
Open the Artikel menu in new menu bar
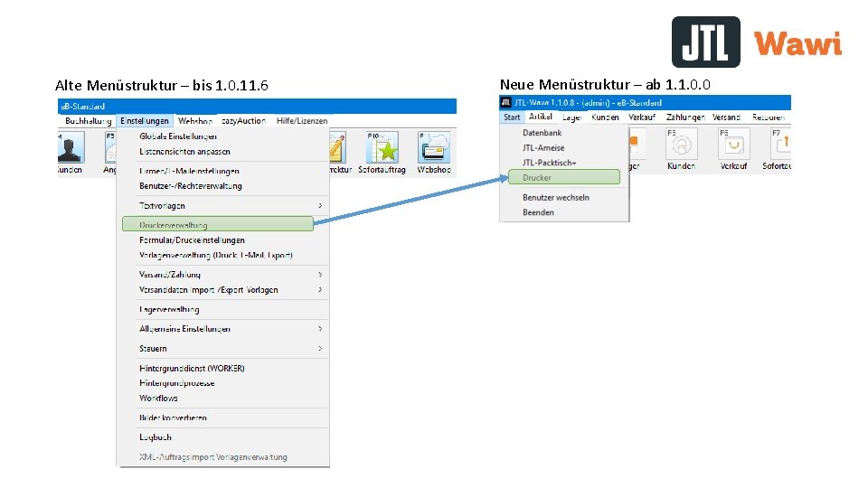541,117
